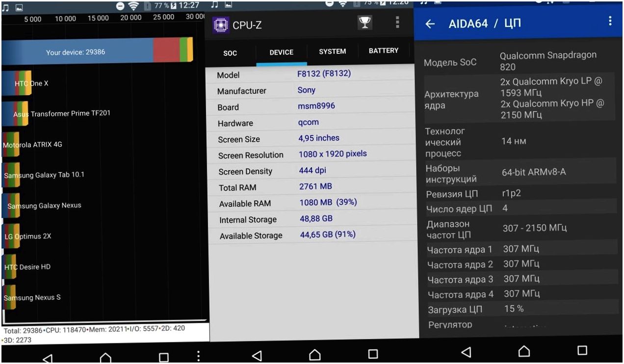Tap the do-not-disturb icon in the benchmark status bar

click(x=121, y=6)
